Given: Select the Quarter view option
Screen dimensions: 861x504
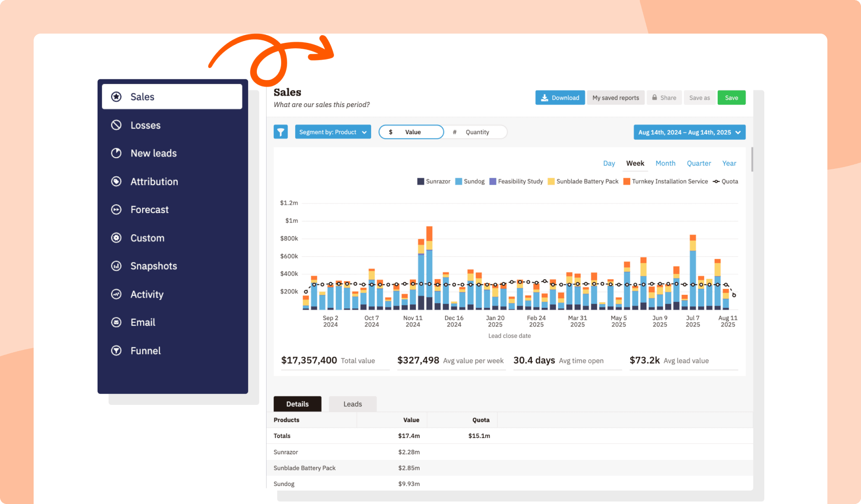Looking at the screenshot, I should click(699, 163).
